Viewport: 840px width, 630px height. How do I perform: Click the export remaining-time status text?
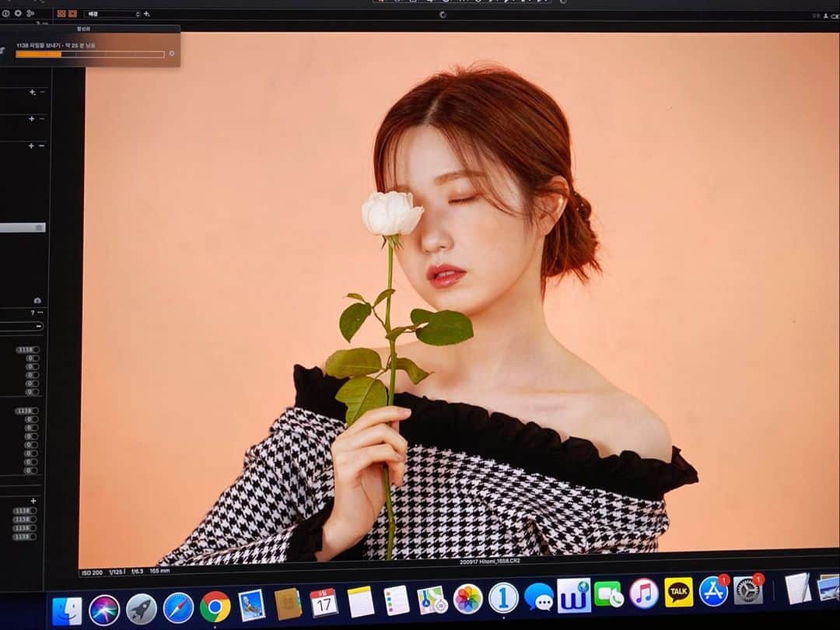(x=56, y=46)
